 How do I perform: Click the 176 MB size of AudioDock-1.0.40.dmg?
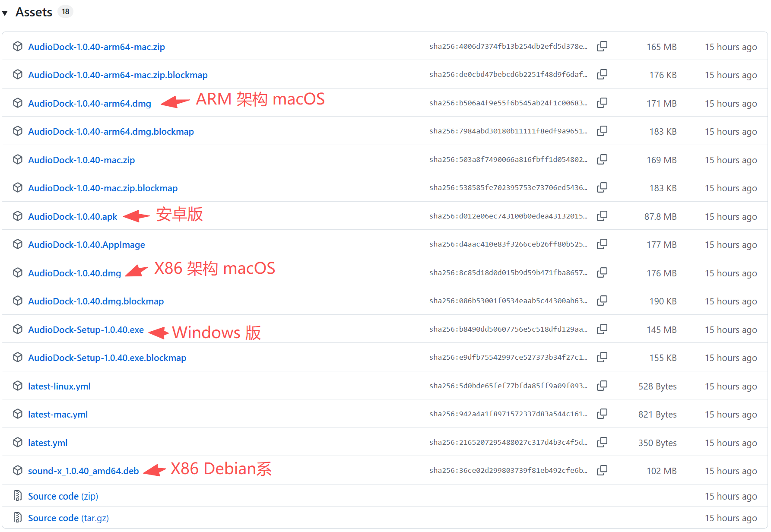pos(661,273)
